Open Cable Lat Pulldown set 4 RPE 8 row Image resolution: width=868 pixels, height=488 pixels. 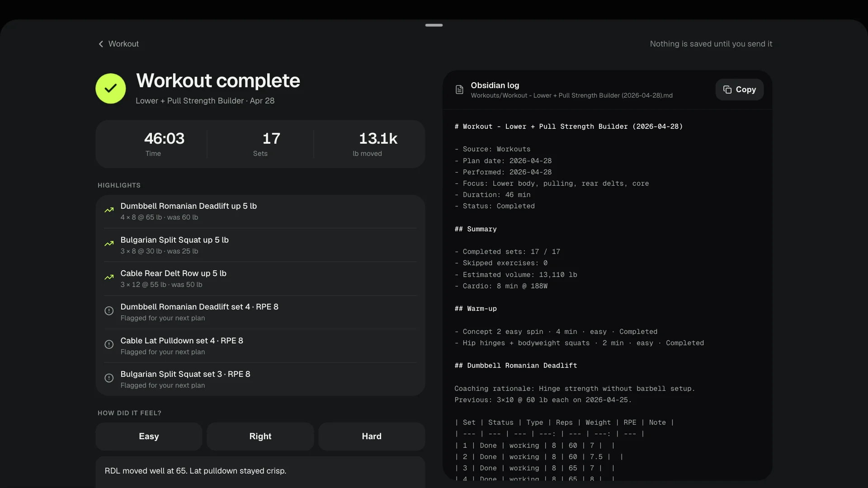pos(260,346)
